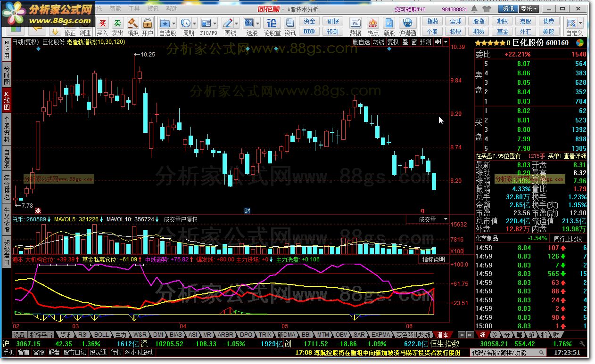This screenshot has height=364, width=595.
Task: Click the 查看详细 link
Action: tap(575, 156)
